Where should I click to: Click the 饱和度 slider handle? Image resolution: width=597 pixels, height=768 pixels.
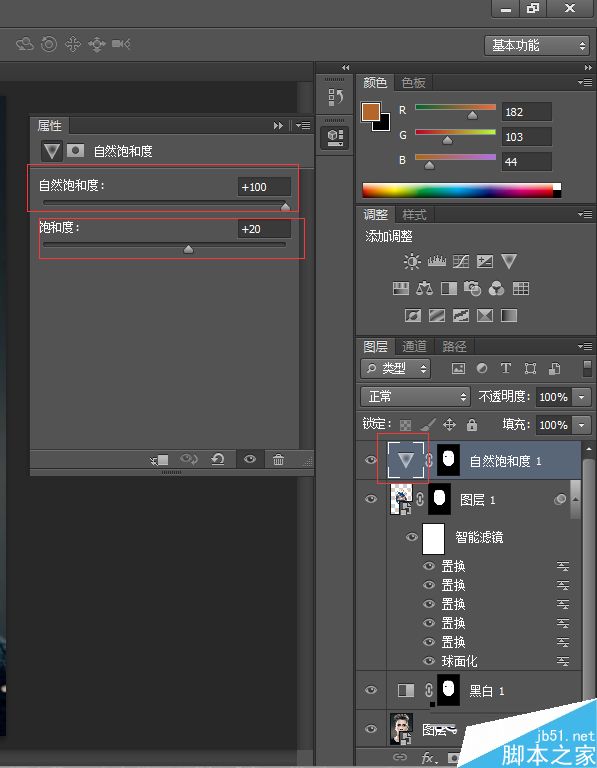point(188,249)
